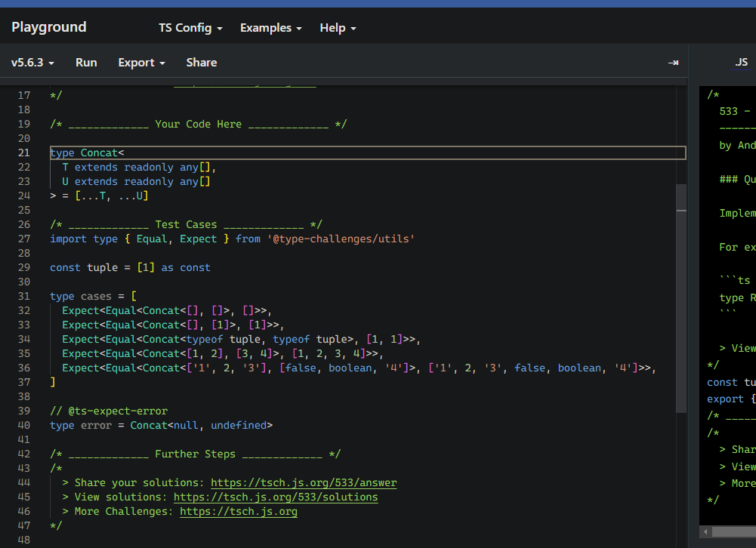Follow the tsch.js.org/533/solutions link
This screenshot has height=548, width=756.
click(276, 497)
